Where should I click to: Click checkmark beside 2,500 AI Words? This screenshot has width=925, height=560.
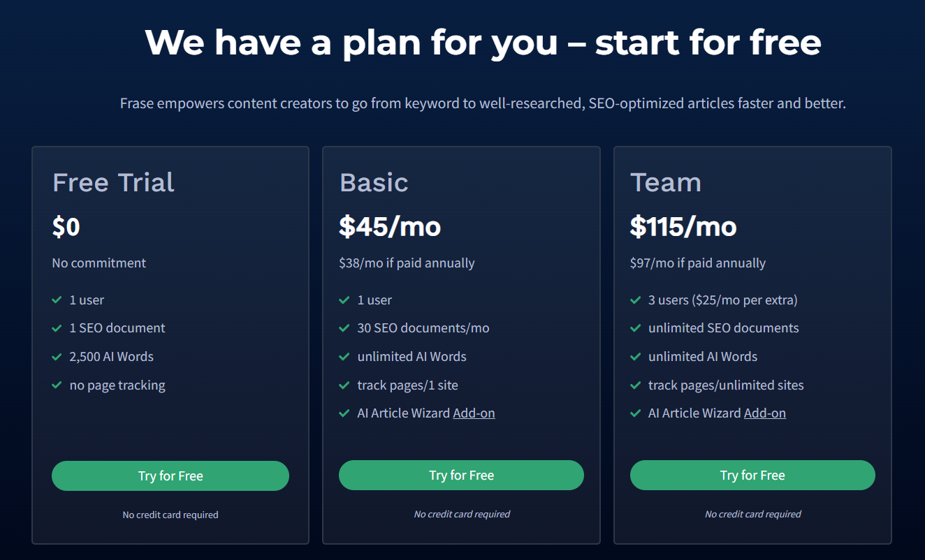[x=57, y=357]
